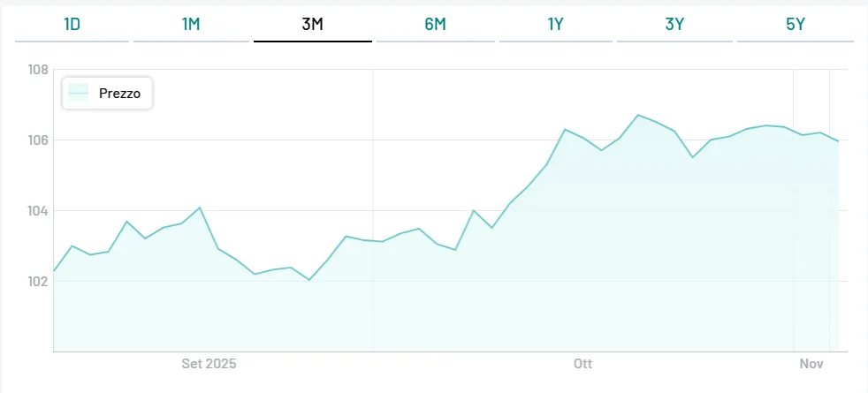Image resolution: width=868 pixels, height=393 pixels.
Task: Click the 102 y-axis value
Action: 37,282
